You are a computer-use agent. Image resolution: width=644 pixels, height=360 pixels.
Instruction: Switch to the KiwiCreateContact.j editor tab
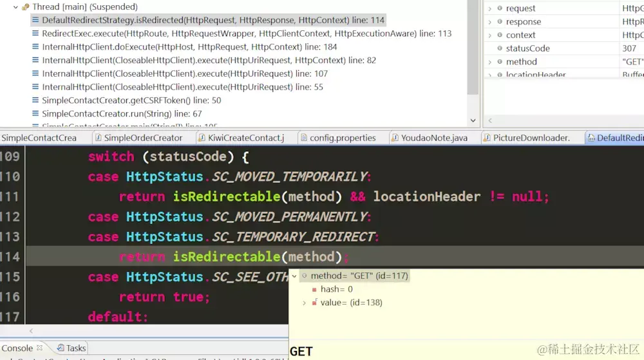point(246,138)
